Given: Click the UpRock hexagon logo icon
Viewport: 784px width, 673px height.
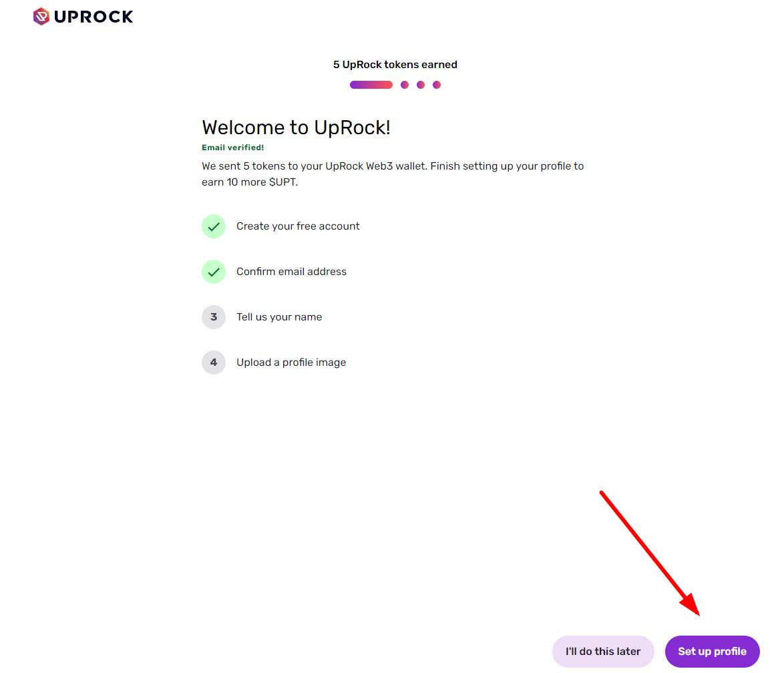Looking at the screenshot, I should pyautogui.click(x=41, y=17).
